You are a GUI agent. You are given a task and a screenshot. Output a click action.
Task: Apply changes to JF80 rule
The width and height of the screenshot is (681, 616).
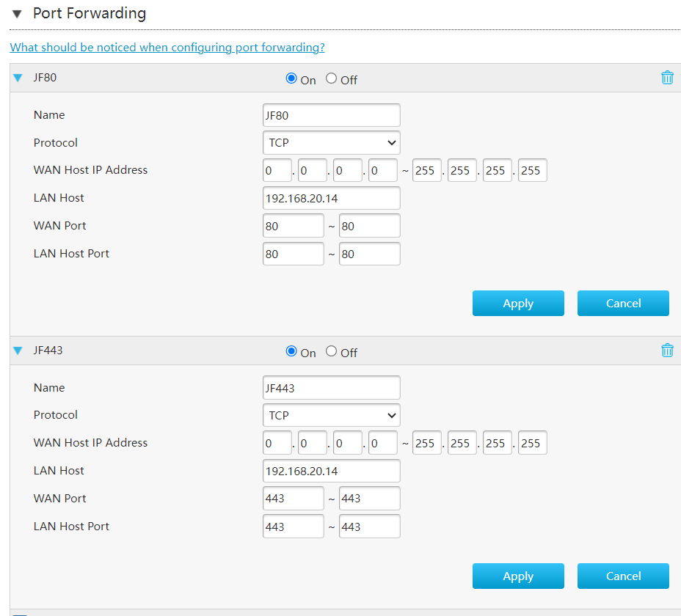point(518,304)
